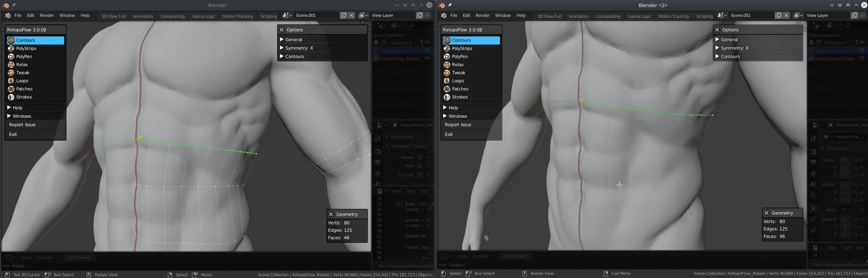Close the Geometry panel in Blender <2>
868x278 pixels.
(766, 213)
